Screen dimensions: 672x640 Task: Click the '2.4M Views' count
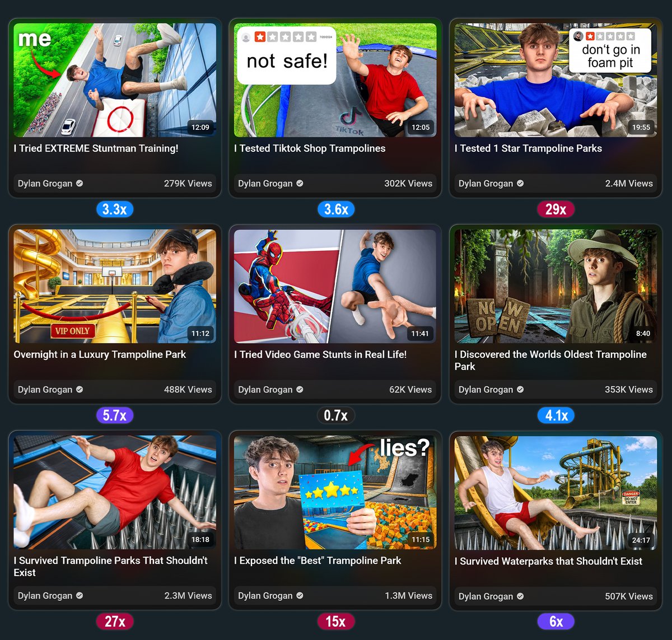629,183
